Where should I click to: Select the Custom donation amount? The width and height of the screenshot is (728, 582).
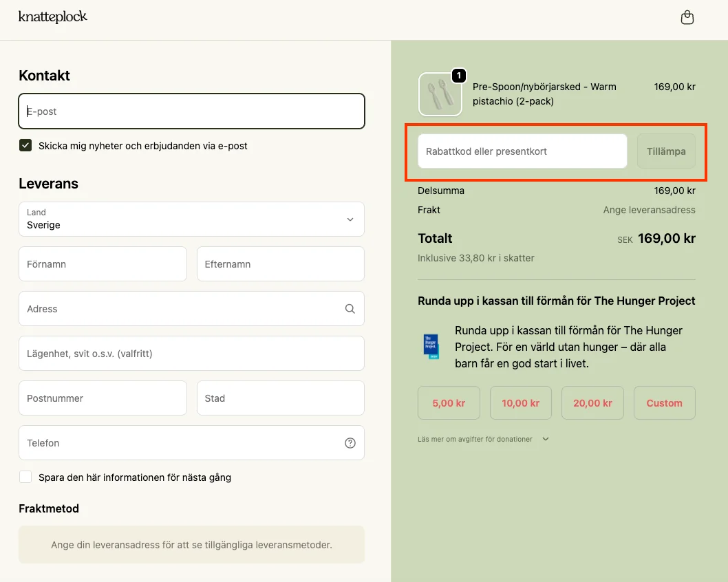664,403
